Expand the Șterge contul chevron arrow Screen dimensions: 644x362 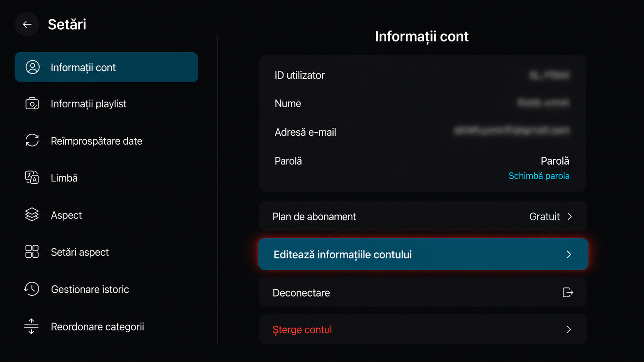[569, 329]
